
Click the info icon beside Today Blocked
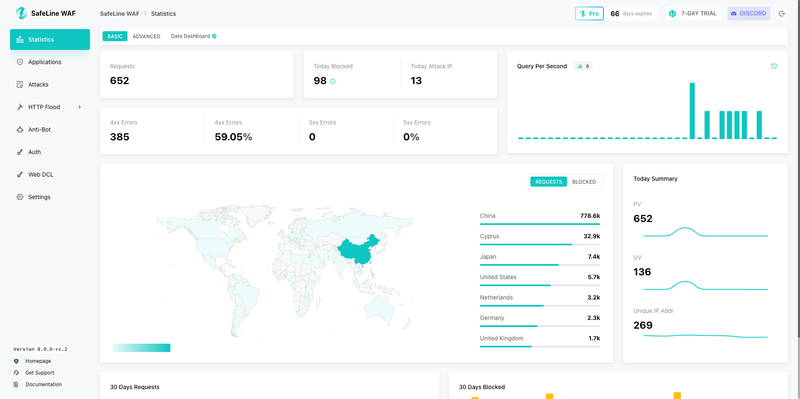(x=333, y=81)
